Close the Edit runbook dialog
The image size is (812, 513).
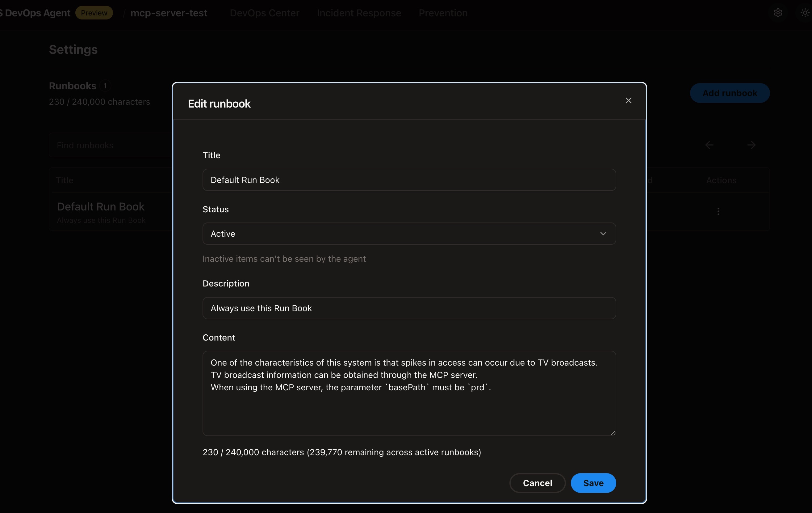tap(628, 100)
